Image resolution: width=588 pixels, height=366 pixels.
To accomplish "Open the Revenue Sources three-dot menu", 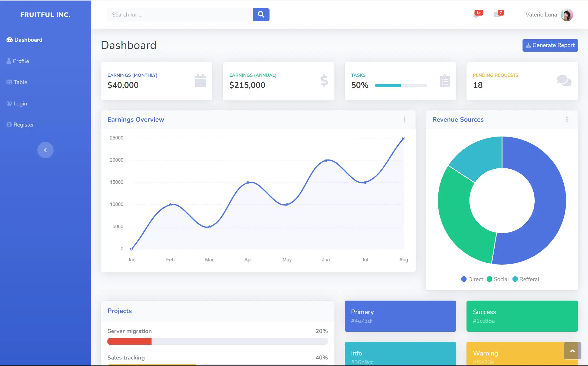I will [x=567, y=119].
